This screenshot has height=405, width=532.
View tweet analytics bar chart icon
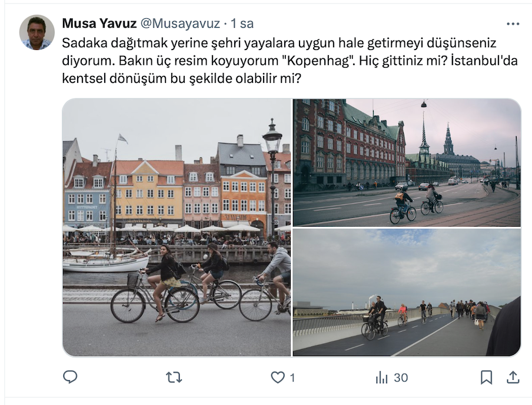382,377
